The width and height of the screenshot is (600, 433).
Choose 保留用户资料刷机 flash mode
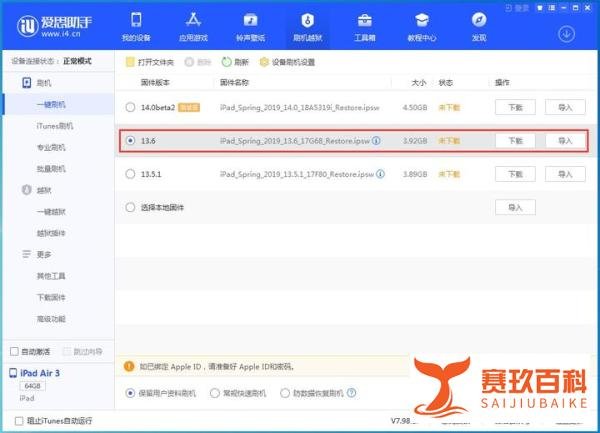(130, 393)
